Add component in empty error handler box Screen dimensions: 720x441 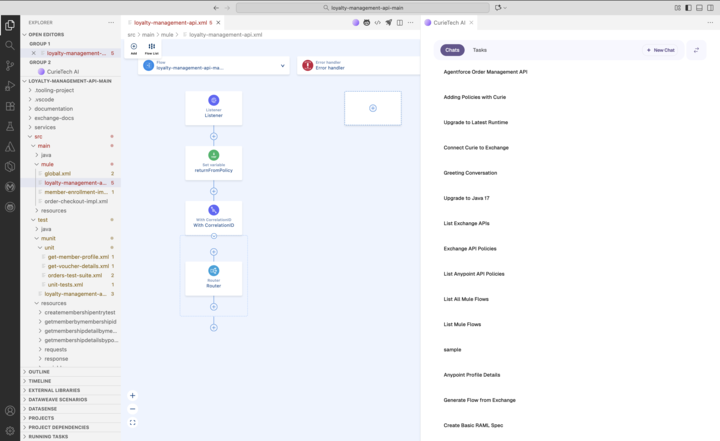(373, 108)
